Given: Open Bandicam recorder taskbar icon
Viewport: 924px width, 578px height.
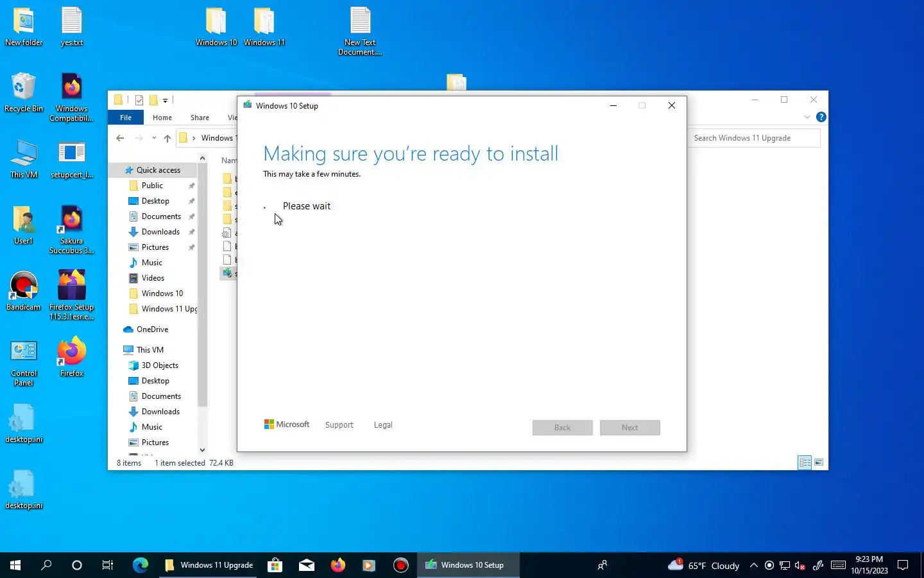Looking at the screenshot, I should pos(401,565).
